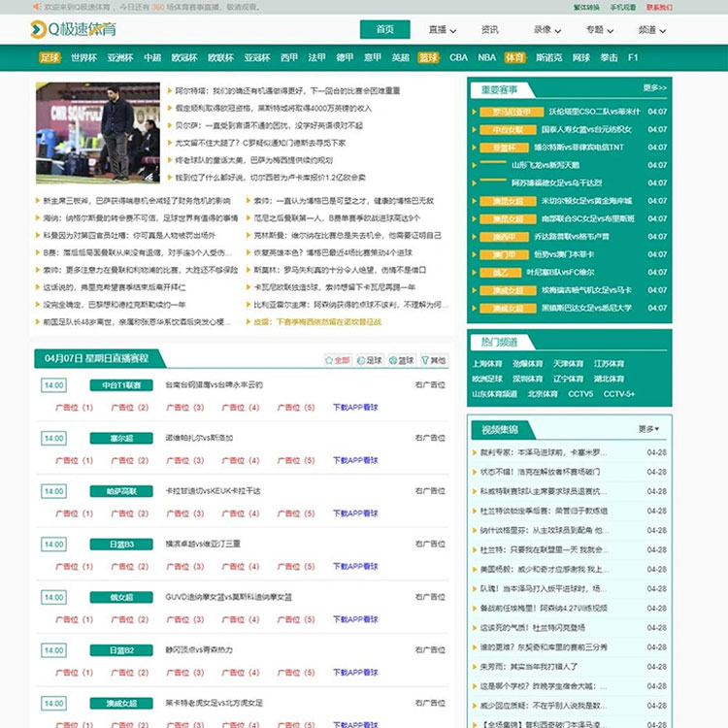The image size is (728, 728).
Task: Open match 卡拉甘迪切vsKEUK卡拉干达
Action: click(x=214, y=491)
